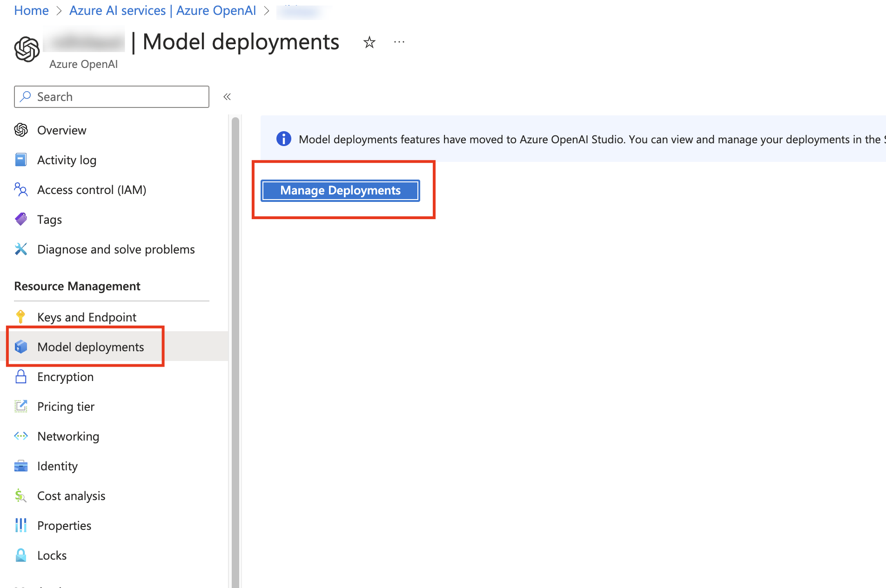This screenshot has width=886, height=588.
Task: Click the Model deployments cube icon
Action: (21, 347)
